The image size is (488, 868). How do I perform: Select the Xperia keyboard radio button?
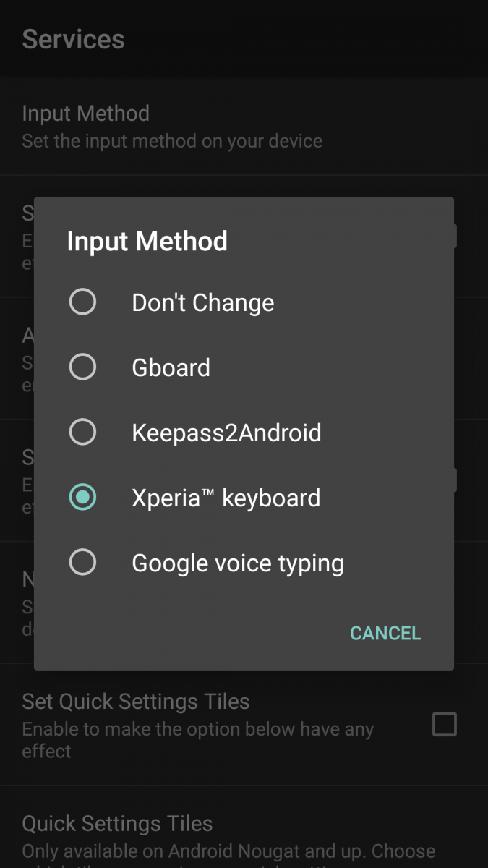82,497
